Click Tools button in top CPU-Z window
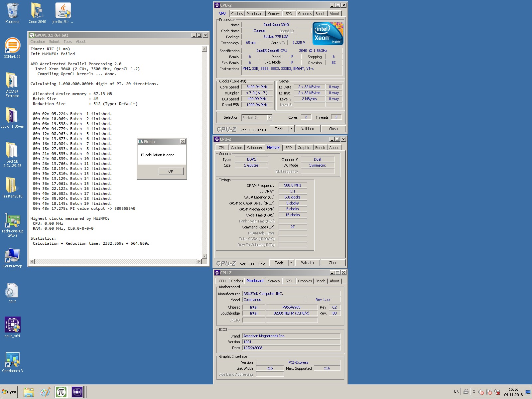Screen dimensions: 532x399 pos(279,129)
